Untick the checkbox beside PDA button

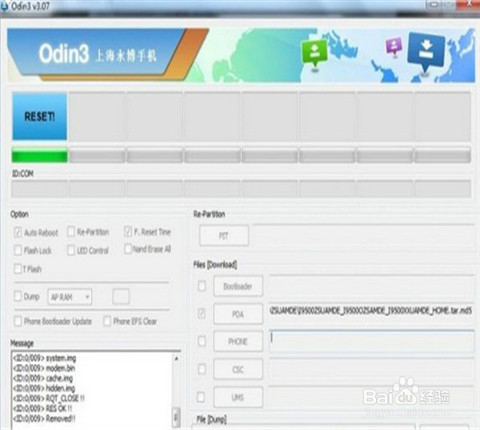coord(202,313)
